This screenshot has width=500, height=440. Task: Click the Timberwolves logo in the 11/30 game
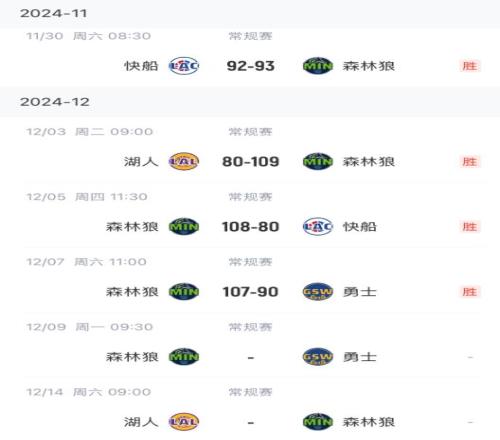click(318, 66)
